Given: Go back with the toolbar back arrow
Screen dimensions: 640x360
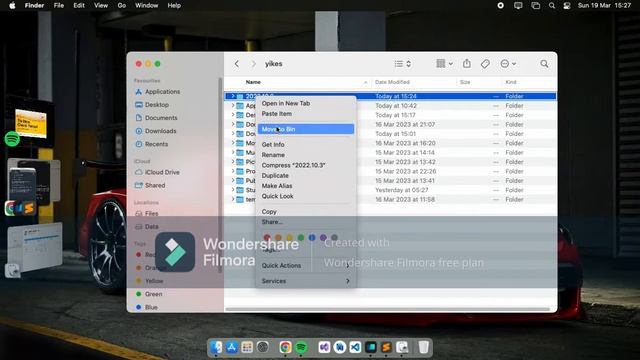Looking at the screenshot, I should click(237, 64).
